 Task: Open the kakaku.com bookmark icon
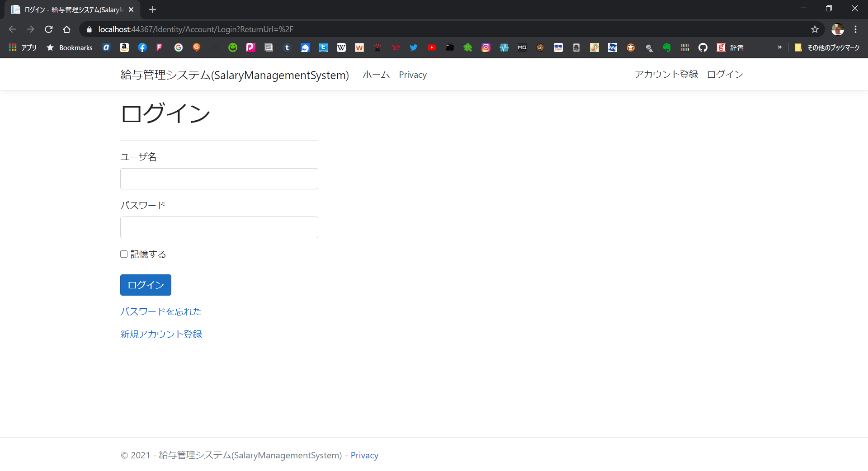click(x=558, y=47)
